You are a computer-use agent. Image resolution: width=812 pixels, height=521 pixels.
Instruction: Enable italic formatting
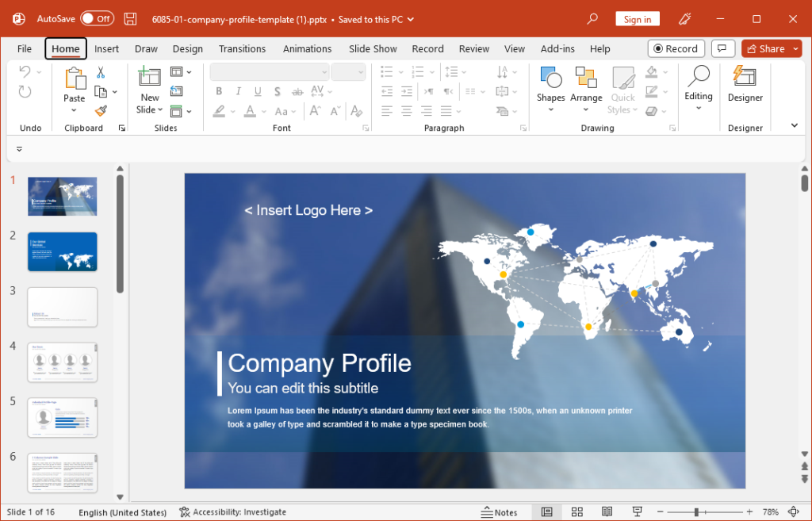[238, 91]
